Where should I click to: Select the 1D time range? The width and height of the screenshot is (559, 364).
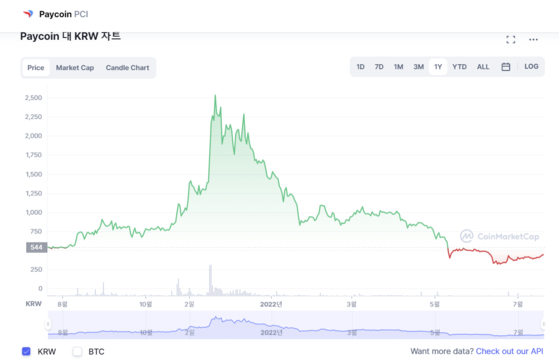(x=360, y=67)
